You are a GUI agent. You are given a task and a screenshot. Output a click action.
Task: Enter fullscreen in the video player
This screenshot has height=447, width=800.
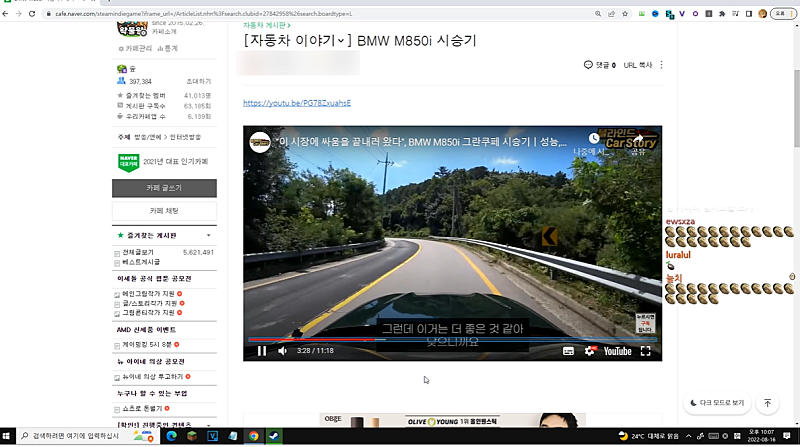point(645,351)
